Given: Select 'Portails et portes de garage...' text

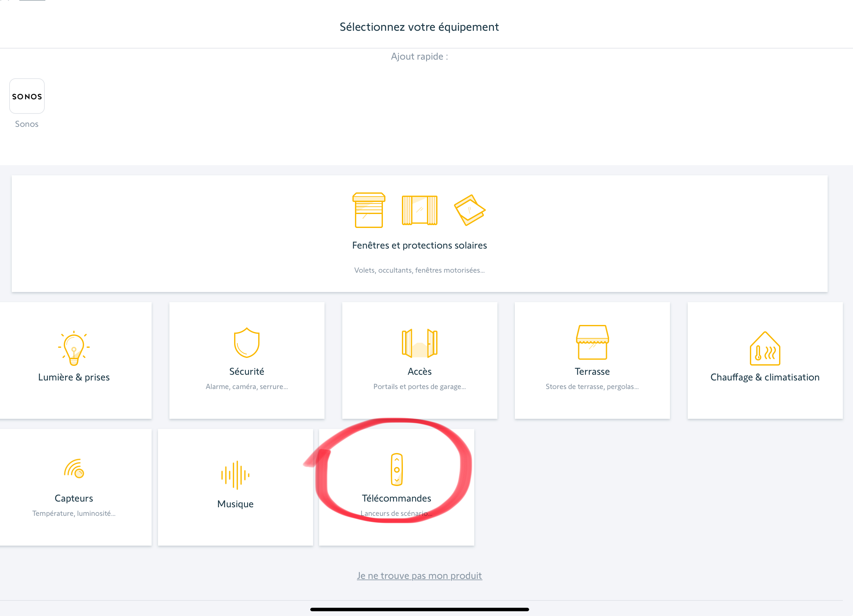Looking at the screenshot, I should click(419, 387).
